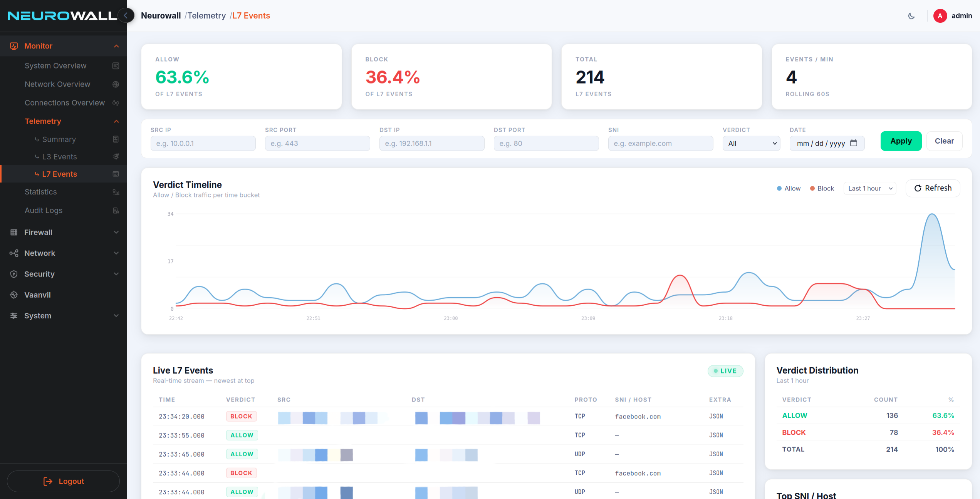
Task: Click the refresh circular arrow icon
Action: (x=918, y=188)
